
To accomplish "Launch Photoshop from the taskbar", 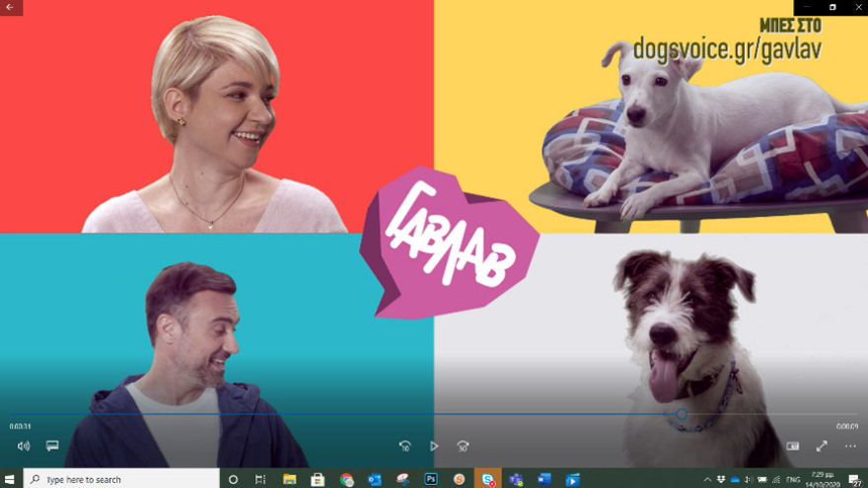I will coord(431,479).
